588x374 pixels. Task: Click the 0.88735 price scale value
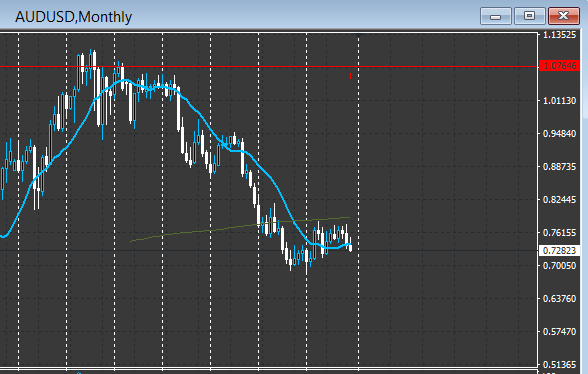(x=560, y=167)
